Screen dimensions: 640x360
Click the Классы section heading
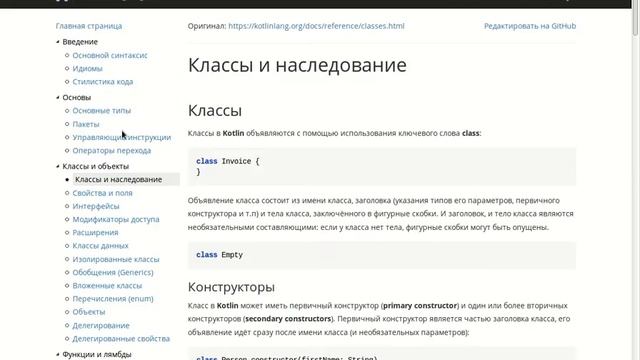(215, 111)
